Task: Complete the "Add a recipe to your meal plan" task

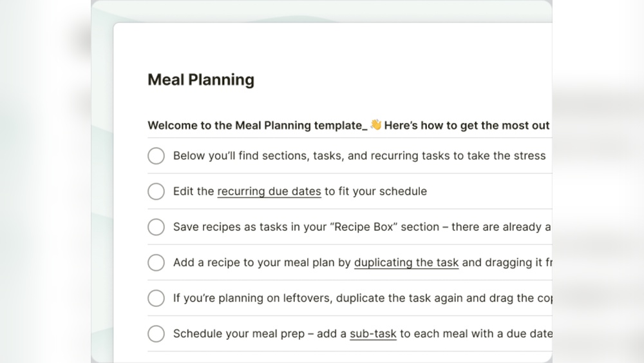Action: (x=156, y=262)
